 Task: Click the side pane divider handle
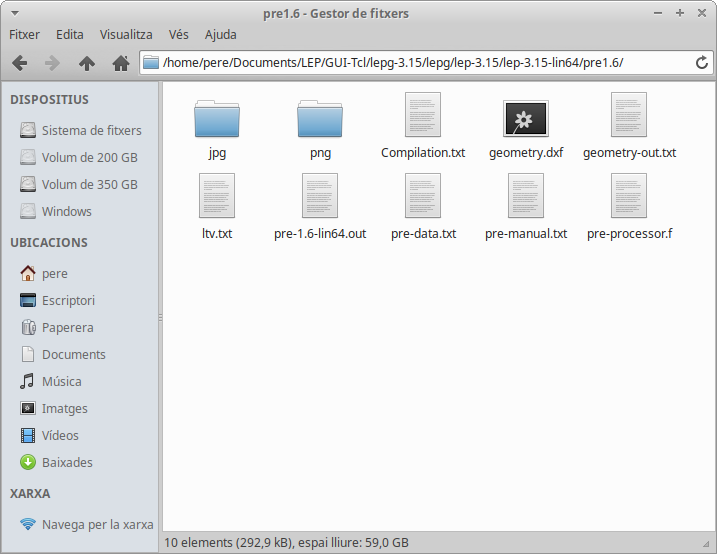tap(161, 317)
